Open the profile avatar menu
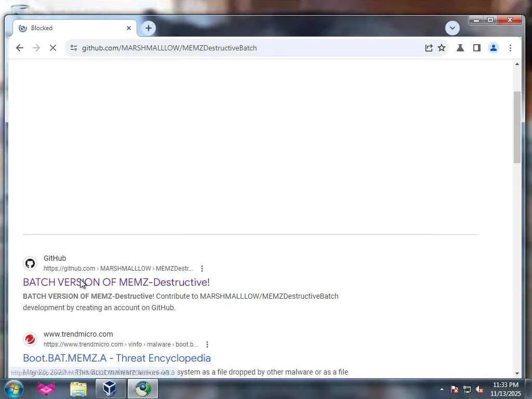The width and height of the screenshot is (532, 399). point(494,48)
